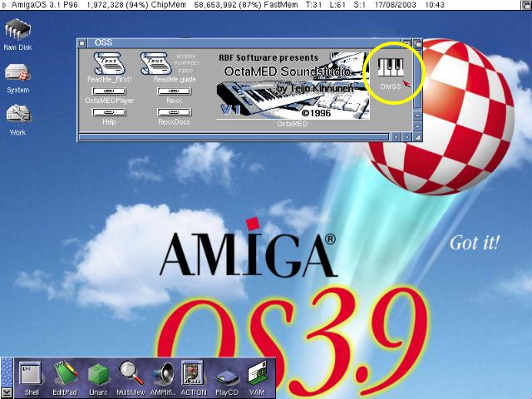Click the OSS window scroll down arrow
The width and height of the screenshot is (532, 399).
(x=417, y=126)
